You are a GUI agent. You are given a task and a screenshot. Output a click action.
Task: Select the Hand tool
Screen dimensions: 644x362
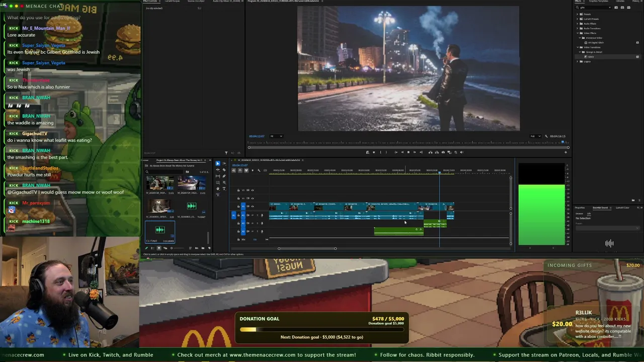[218, 189]
